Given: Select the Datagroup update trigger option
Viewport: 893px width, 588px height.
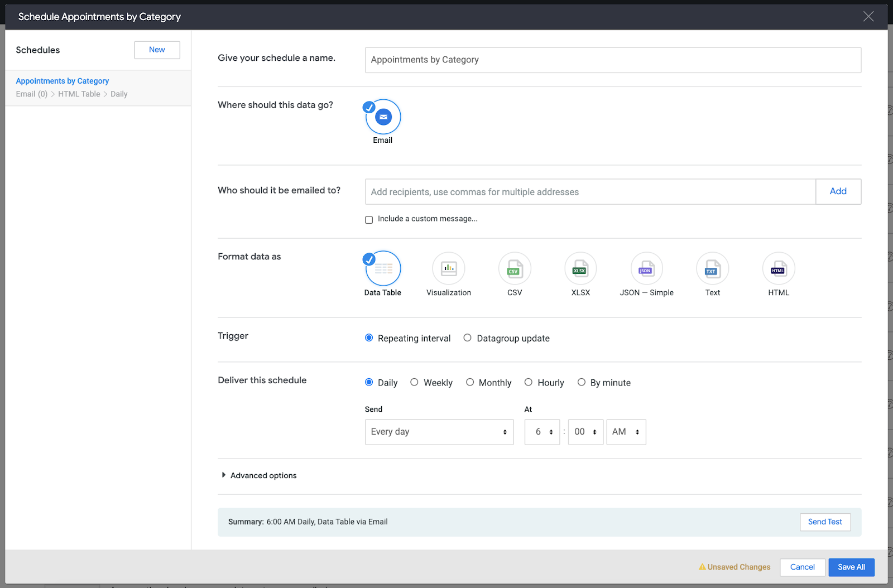Looking at the screenshot, I should [x=468, y=338].
